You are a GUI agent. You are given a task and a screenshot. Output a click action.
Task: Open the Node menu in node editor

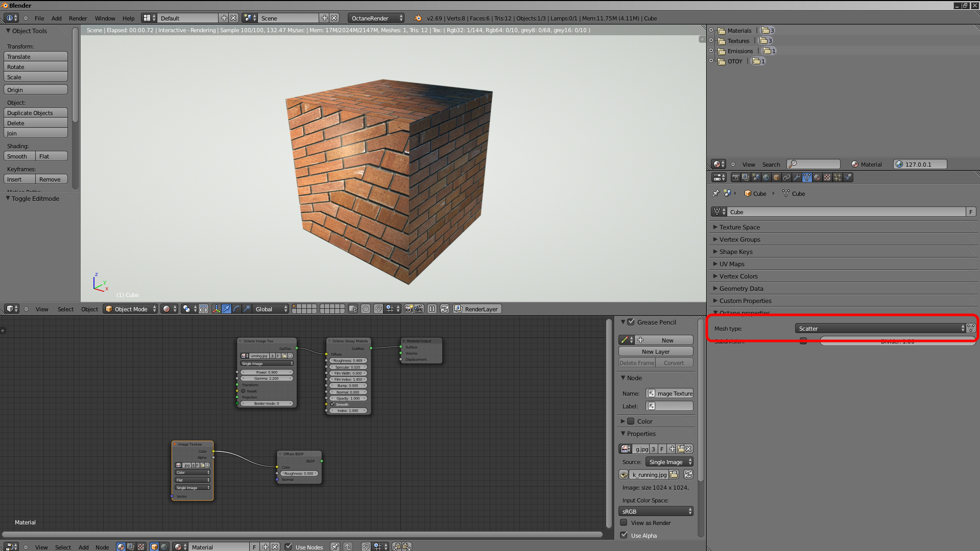point(102,547)
